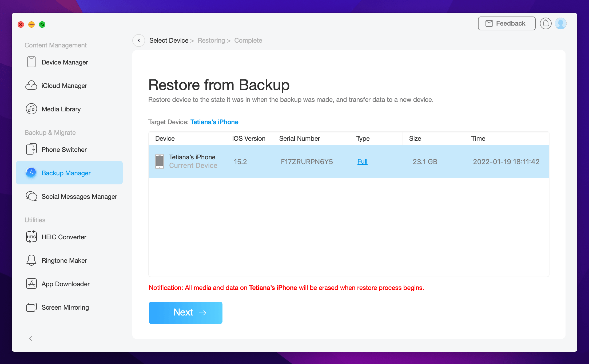Click the Content Management section label
Screen dimensions: 589x364
(55, 45)
